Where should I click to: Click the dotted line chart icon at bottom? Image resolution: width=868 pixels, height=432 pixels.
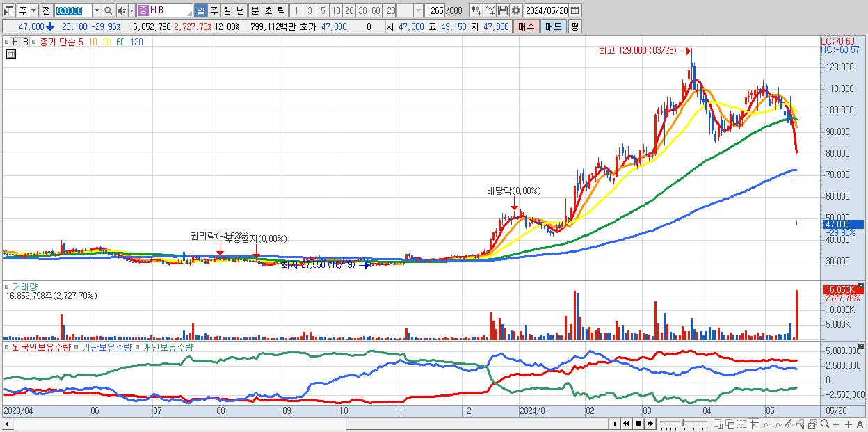tap(741, 424)
